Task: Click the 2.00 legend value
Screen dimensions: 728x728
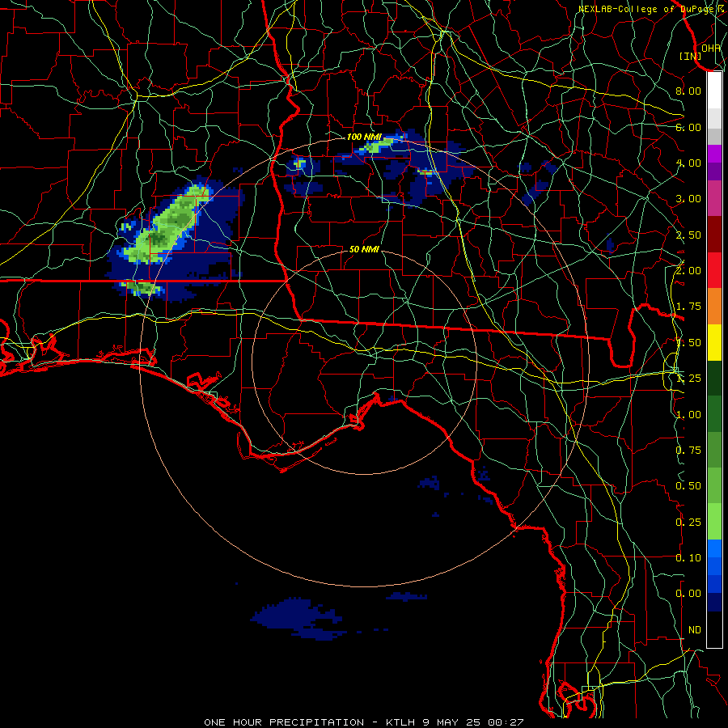Action: [x=688, y=270]
